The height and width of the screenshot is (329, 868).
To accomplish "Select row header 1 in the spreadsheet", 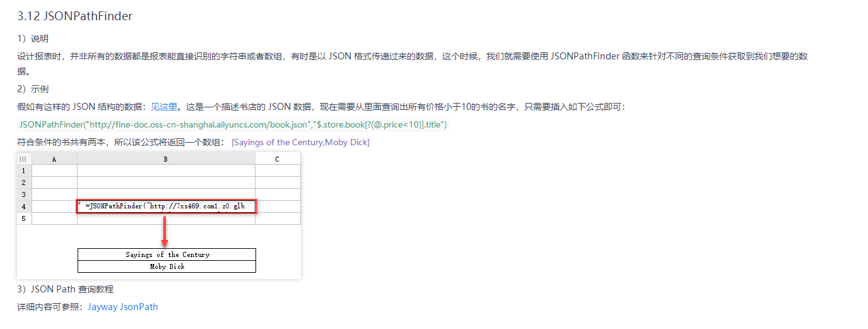I will 24,170.
